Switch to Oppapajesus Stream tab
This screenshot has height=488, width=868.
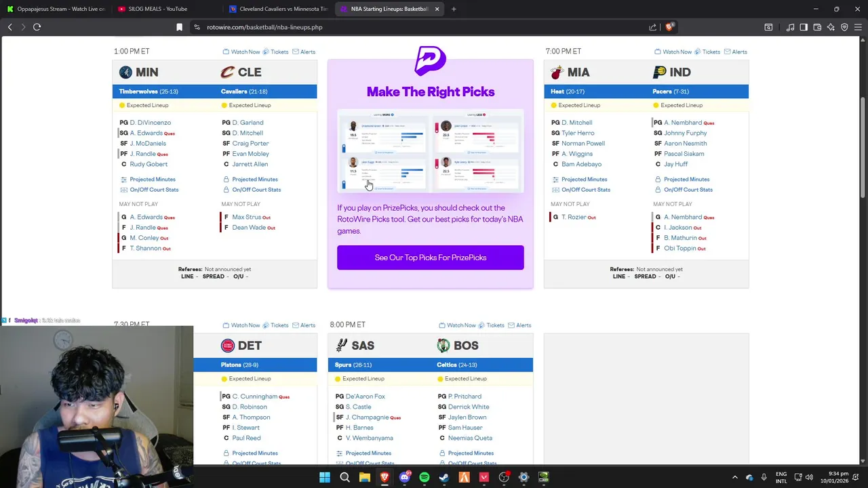[56, 9]
